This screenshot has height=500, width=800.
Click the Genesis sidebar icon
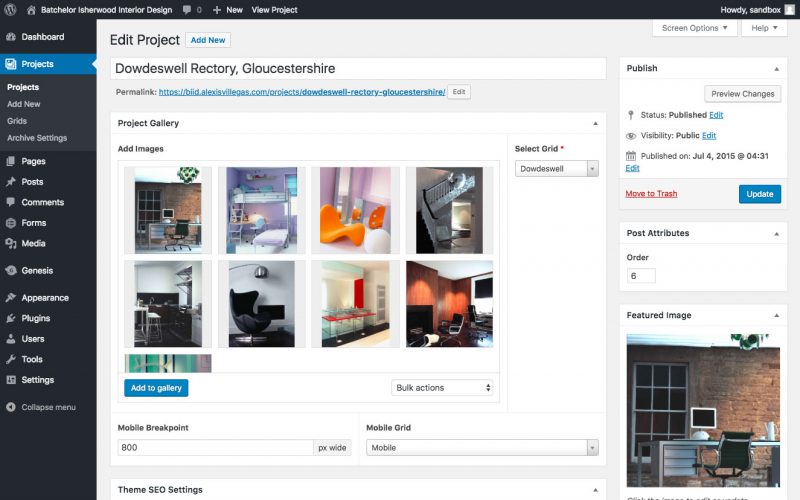pyautogui.click(x=11, y=270)
